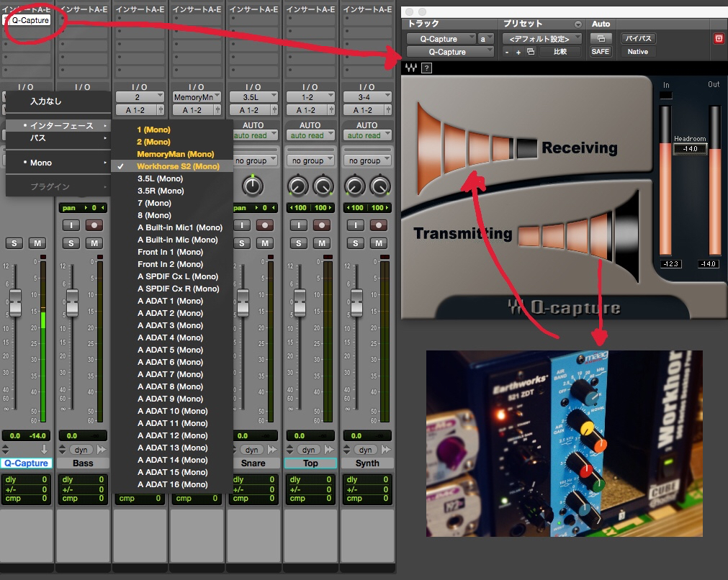Click the Top track volume fader
Viewport: 728px width, 580px height.
pyautogui.click(x=300, y=302)
